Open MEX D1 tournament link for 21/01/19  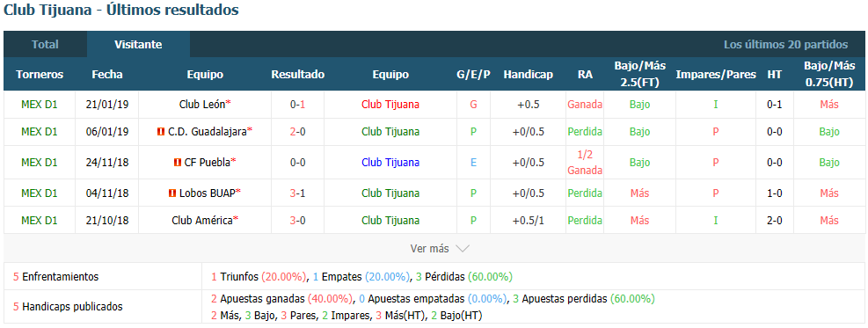[x=40, y=104]
